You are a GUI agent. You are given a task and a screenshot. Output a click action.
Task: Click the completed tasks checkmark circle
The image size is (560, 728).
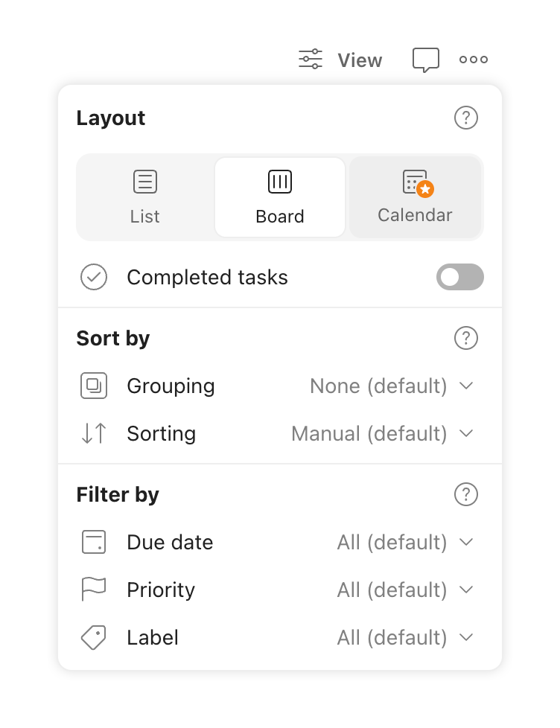pos(93,277)
